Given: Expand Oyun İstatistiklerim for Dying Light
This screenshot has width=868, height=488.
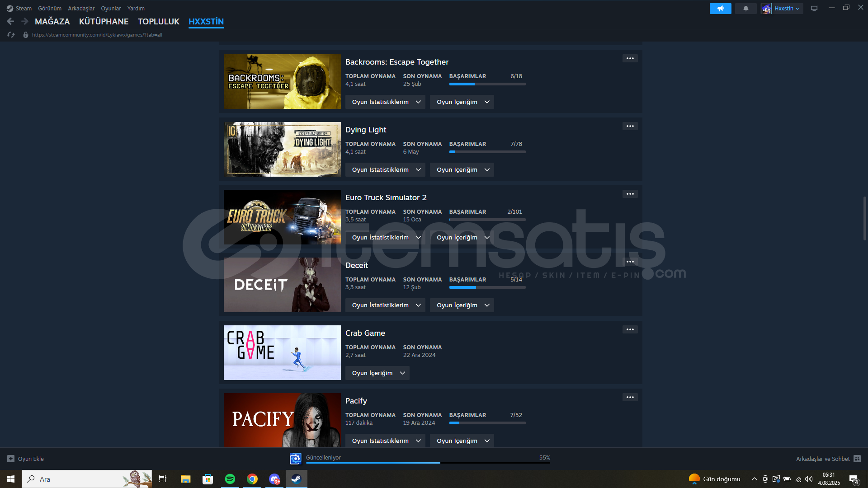Looking at the screenshot, I should point(385,169).
